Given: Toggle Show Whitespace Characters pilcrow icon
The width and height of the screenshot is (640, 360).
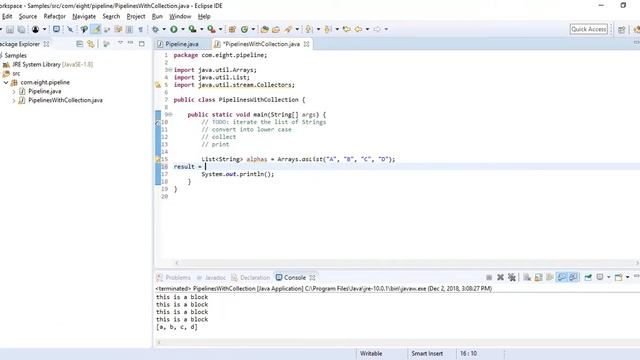Looking at the screenshot, I should pos(140,29).
